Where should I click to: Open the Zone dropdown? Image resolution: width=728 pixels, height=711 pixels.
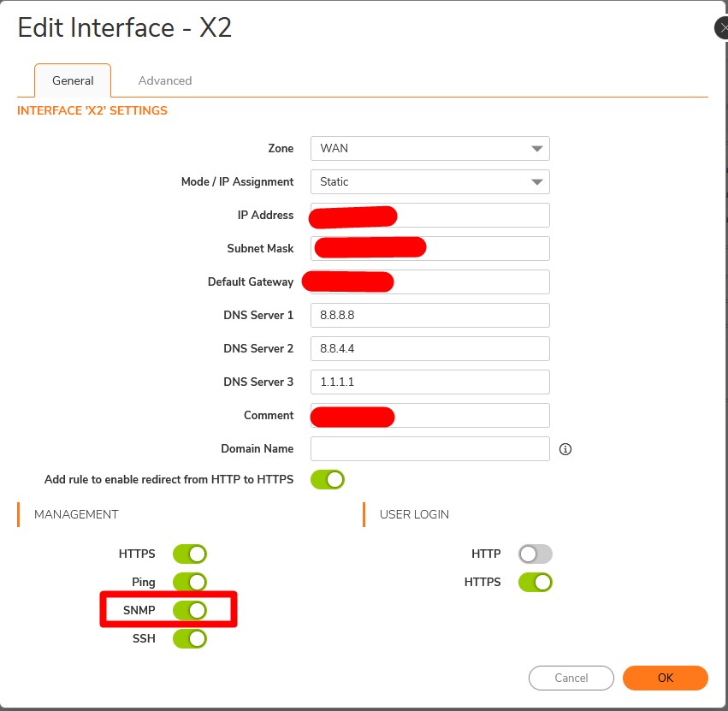[429, 148]
